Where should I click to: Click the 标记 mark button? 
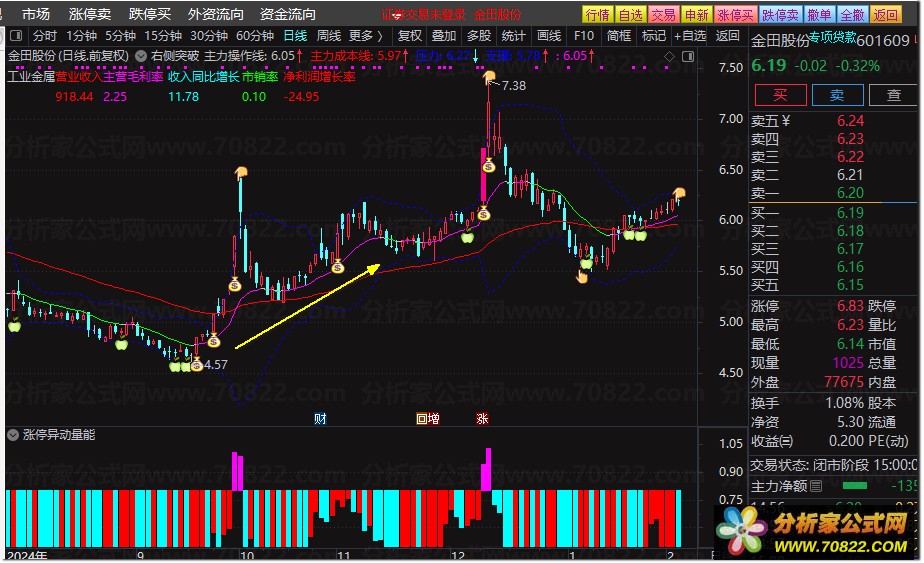(x=654, y=36)
